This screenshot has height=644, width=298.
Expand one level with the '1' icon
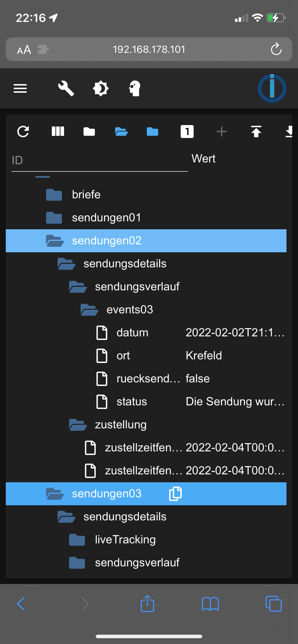pyautogui.click(x=187, y=132)
